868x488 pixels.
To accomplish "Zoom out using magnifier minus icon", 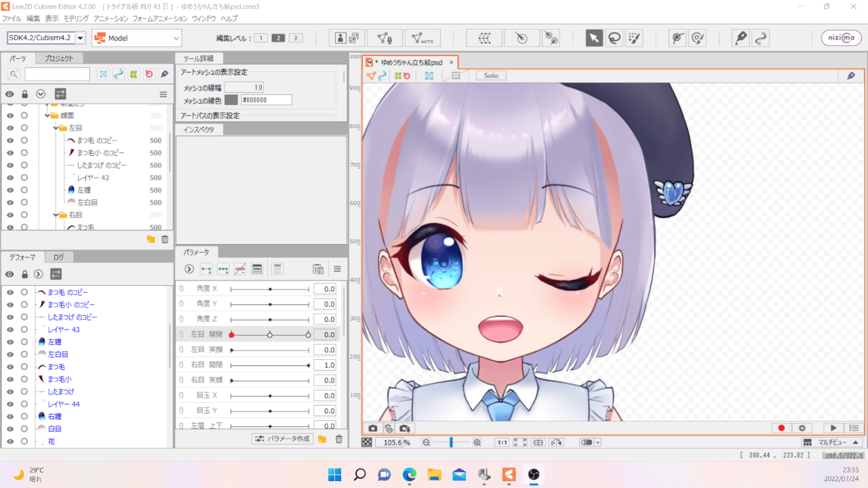I will [x=426, y=443].
